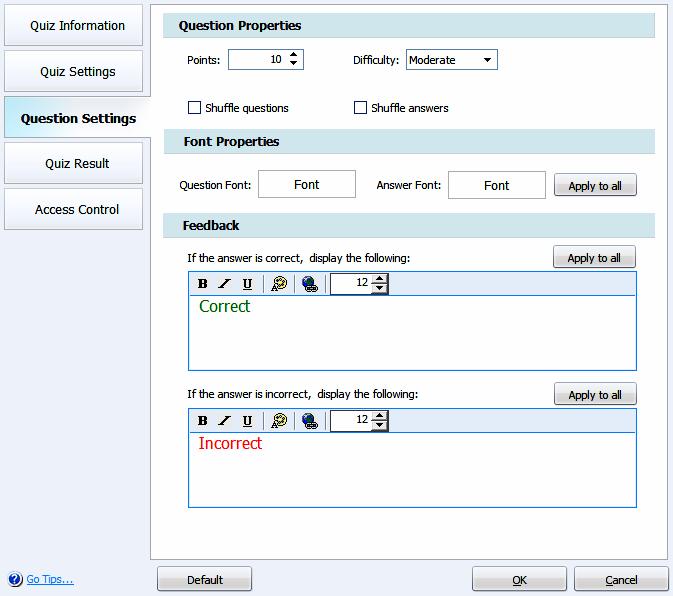Click into the Incorrect feedback text area

(x=412, y=469)
